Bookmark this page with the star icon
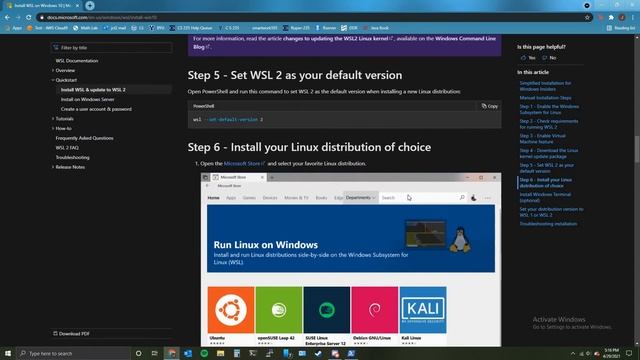This screenshot has width=640, height=360. (x=587, y=18)
